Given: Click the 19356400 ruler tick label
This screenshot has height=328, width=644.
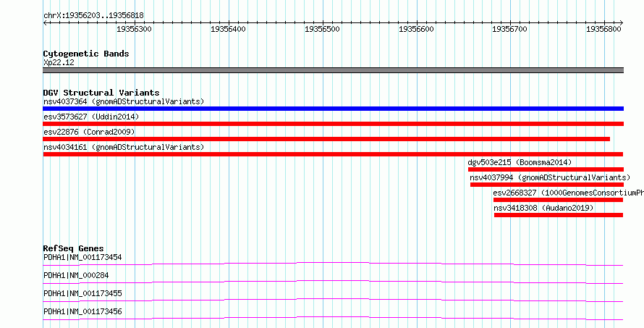Looking at the screenshot, I should [229, 29].
